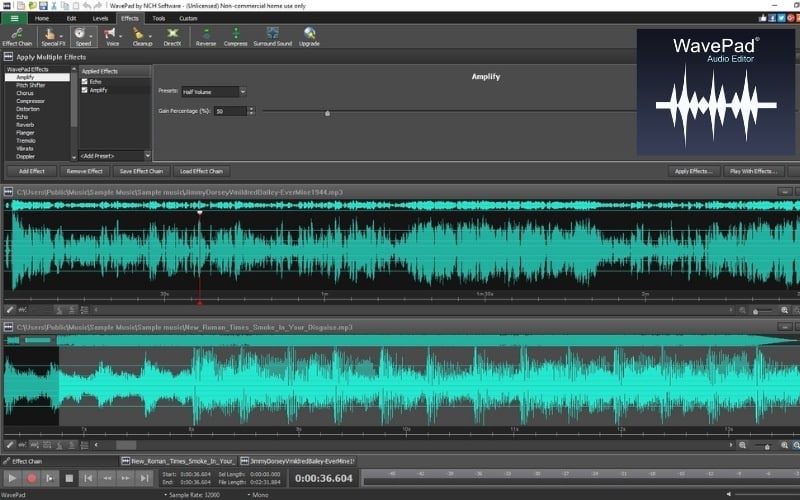The image size is (800, 500).
Task: Click the Rewind transport button
Action: [107, 478]
